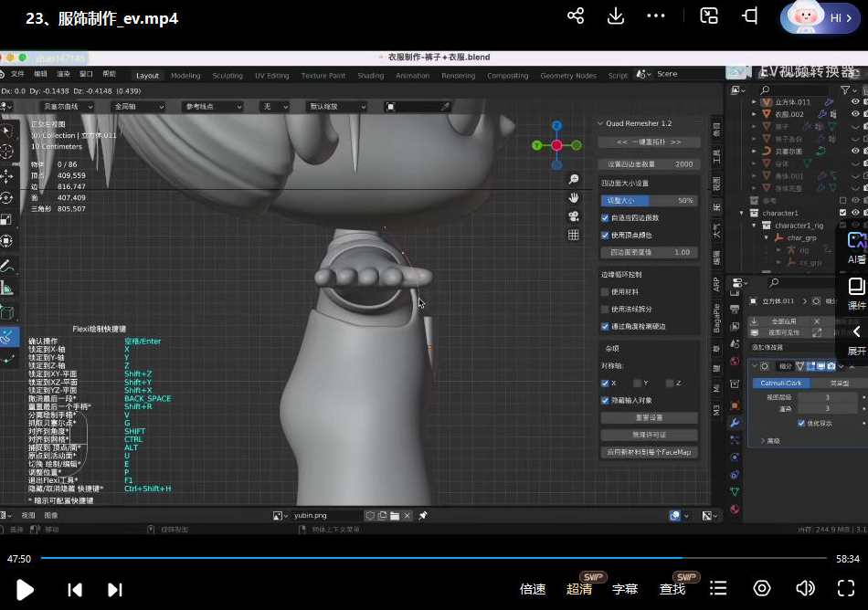Click the pin icon in the image editor header

click(421, 515)
